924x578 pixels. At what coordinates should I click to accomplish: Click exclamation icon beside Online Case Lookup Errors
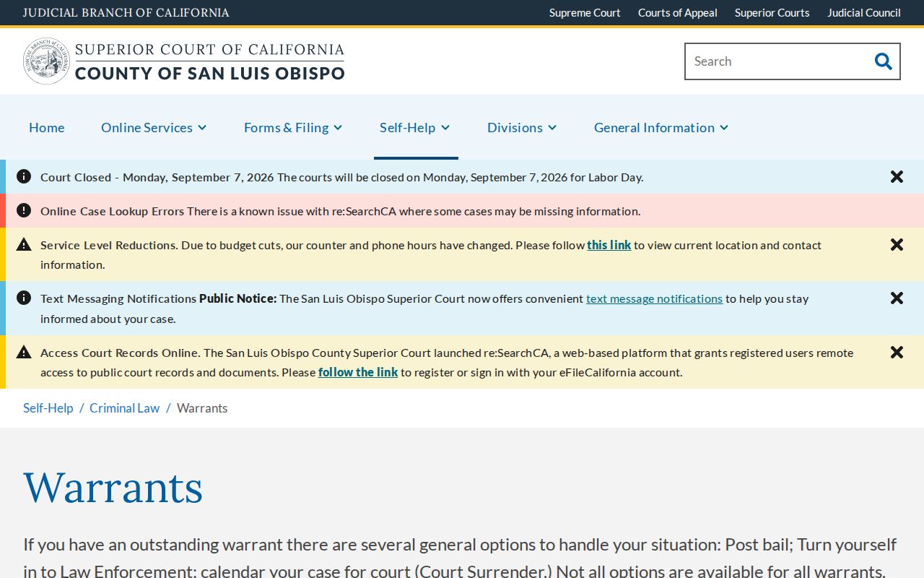coord(24,210)
